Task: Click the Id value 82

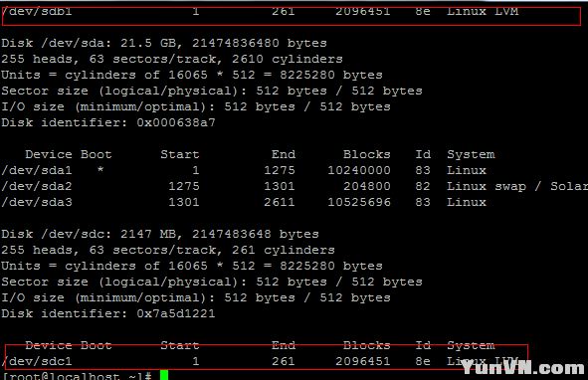Action: pyautogui.click(x=423, y=186)
